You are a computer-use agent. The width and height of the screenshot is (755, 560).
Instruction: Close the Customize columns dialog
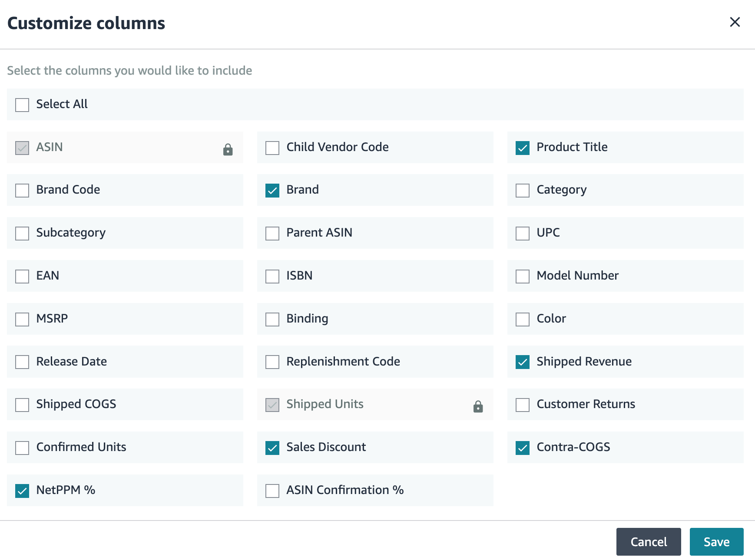(x=735, y=22)
